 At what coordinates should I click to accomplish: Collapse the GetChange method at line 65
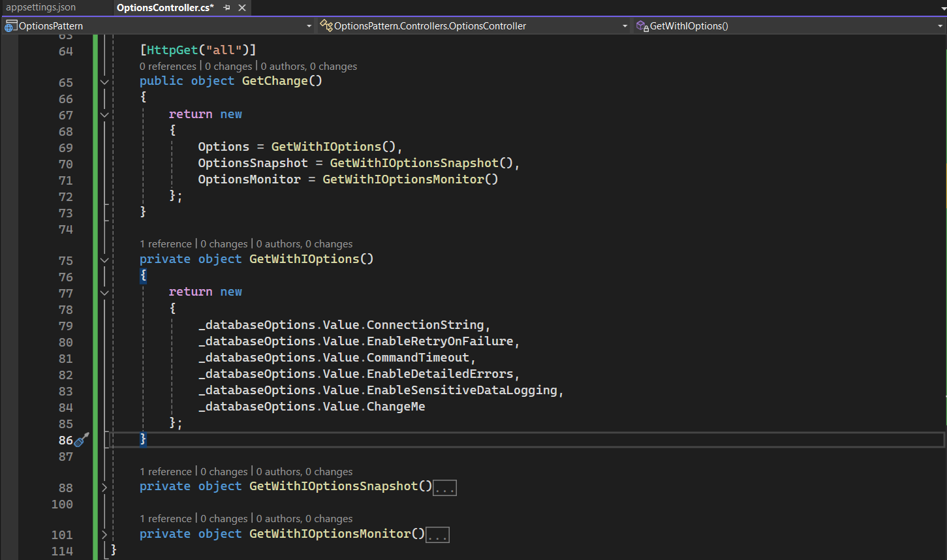point(104,82)
